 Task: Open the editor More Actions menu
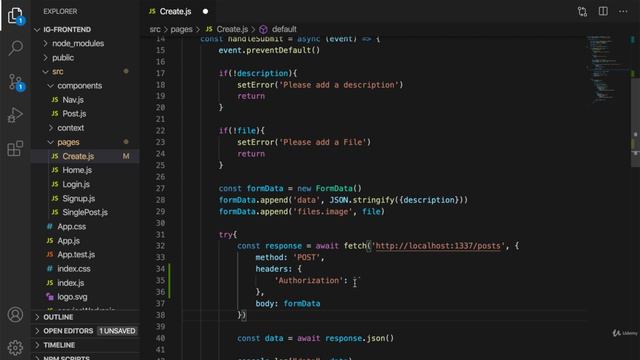623,11
